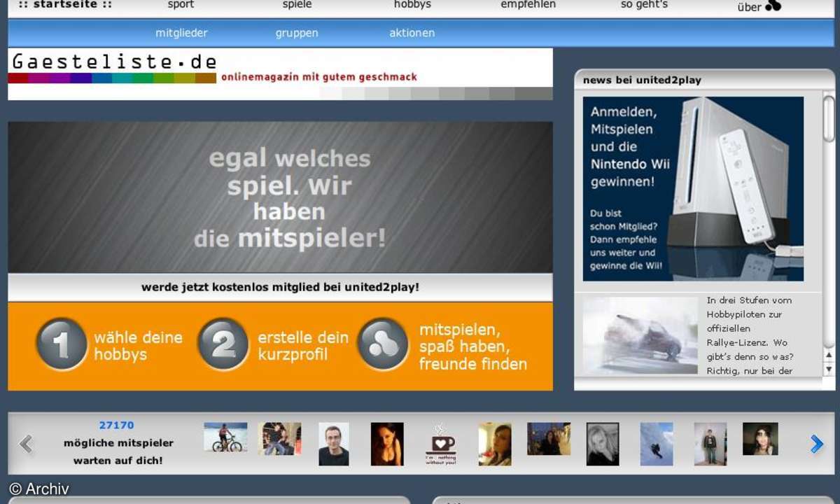Open the so geht's menu item
Screen dimensions: 840x504
tap(644, 5)
